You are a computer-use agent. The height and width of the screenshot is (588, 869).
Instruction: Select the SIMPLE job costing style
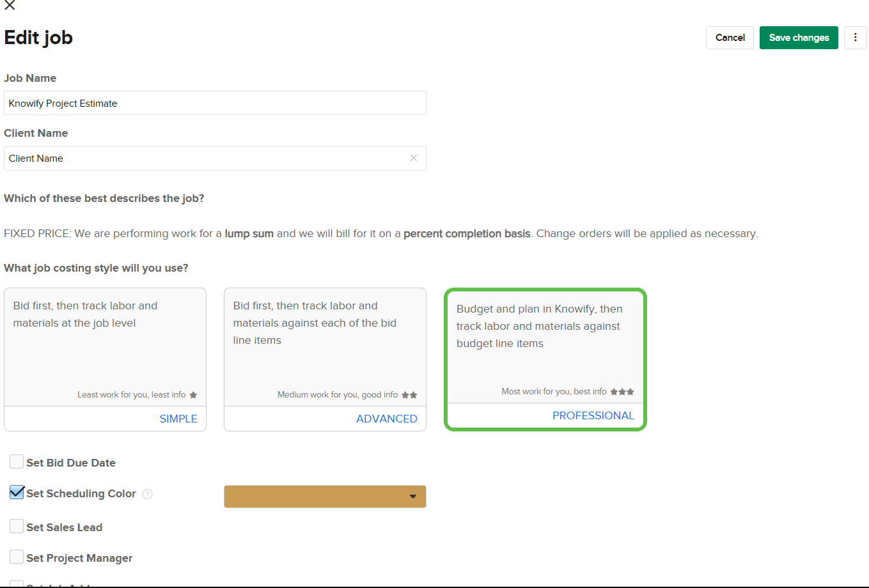coord(178,419)
